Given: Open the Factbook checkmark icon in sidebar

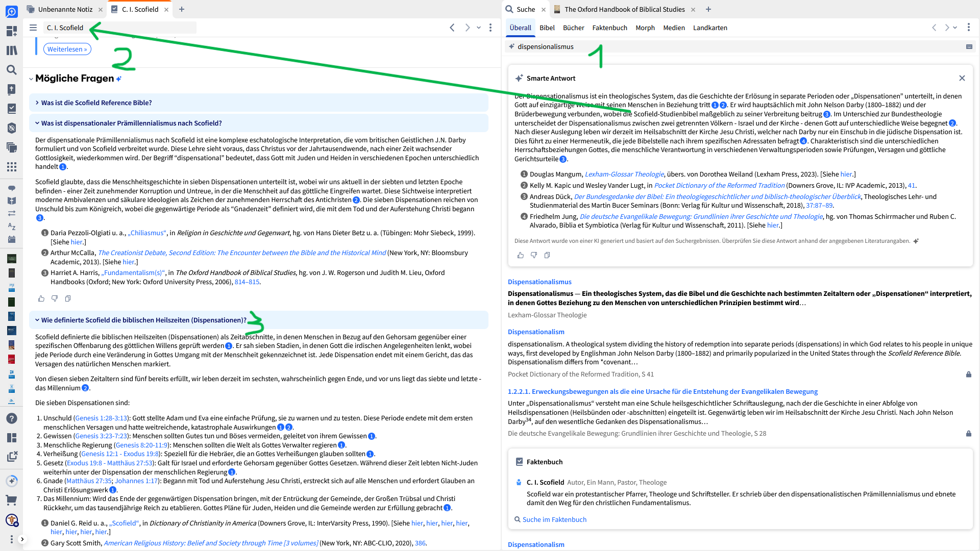Looking at the screenshot, I should 11,109.
